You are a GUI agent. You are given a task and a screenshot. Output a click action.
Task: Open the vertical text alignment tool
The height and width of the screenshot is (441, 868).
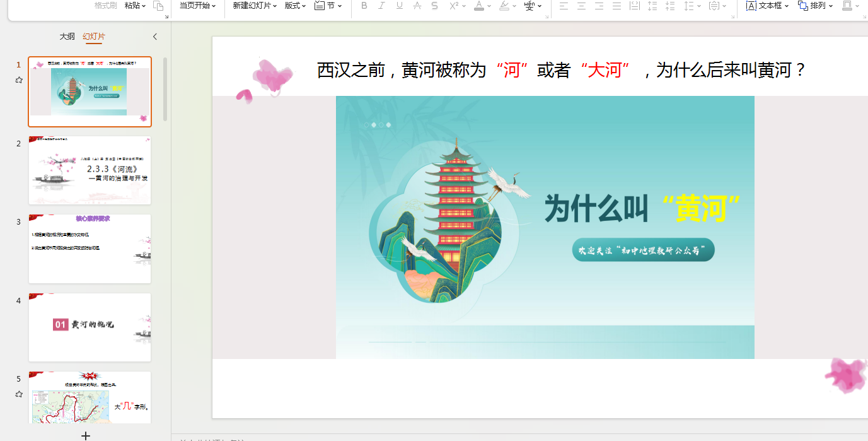point(714,6)
